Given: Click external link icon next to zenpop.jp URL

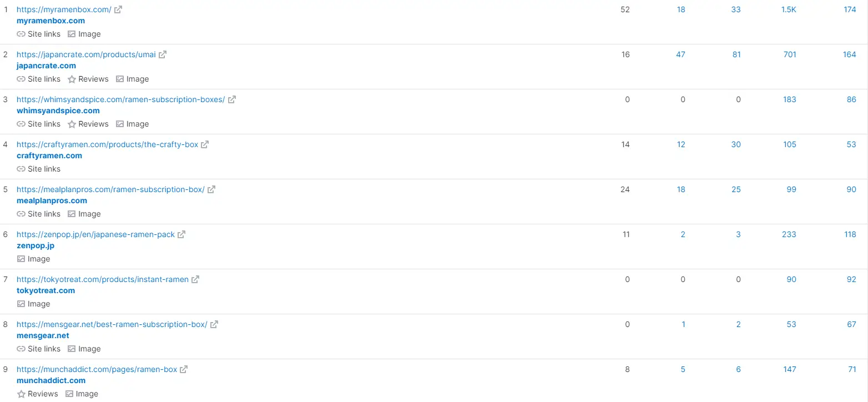Looking at the screenshot, I should 181,234.
